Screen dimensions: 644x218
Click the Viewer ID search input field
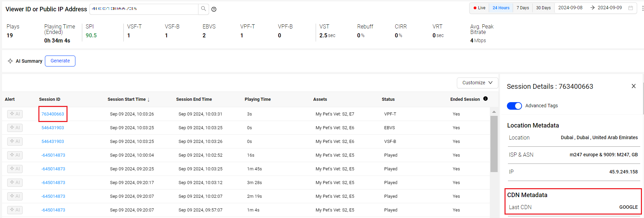[144, 9]
